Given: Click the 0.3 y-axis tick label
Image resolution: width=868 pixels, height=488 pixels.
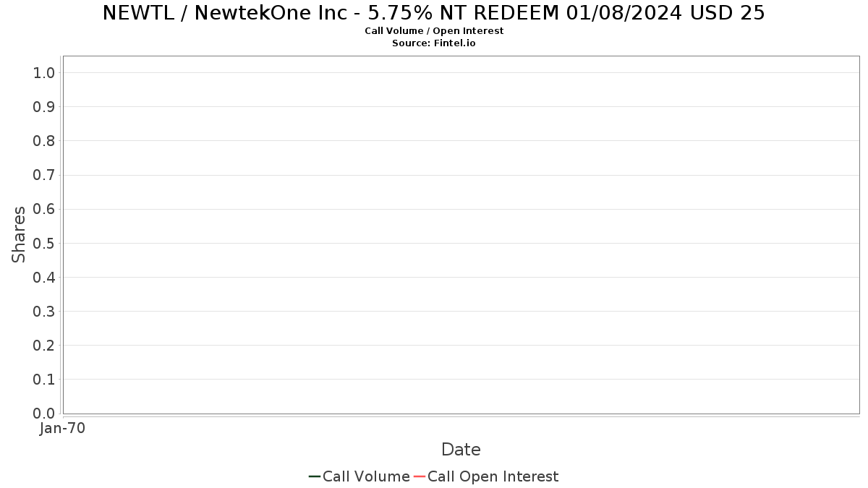Looking at the screenshot, I should tap(44, 312).
